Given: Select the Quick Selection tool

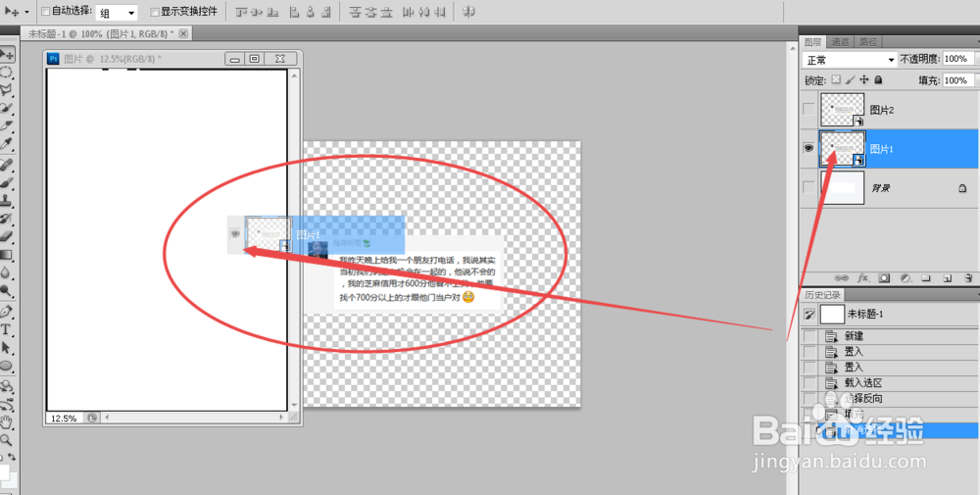Looking at the screenshot, I should point(6,109).
